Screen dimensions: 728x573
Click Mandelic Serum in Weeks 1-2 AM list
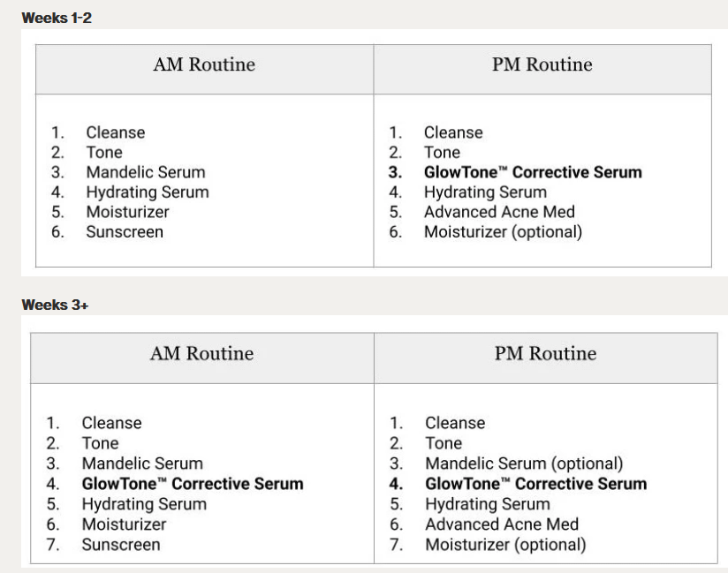coord(145,172)
